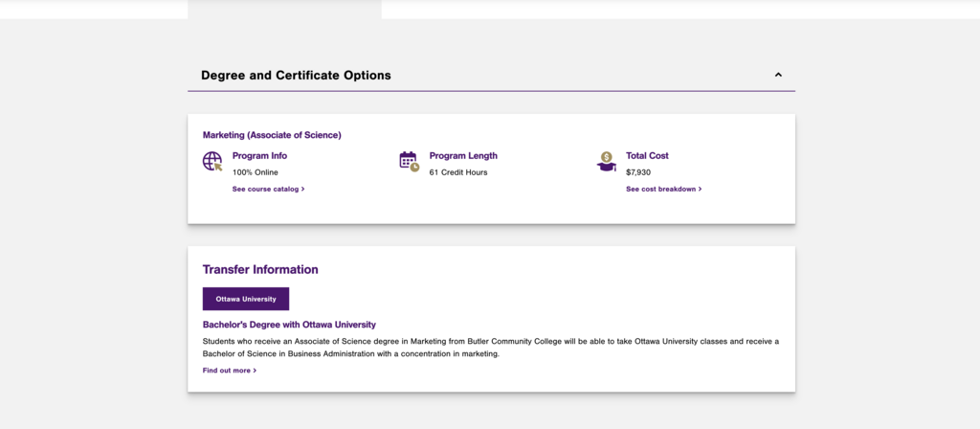This screenshot has width=980, height=429.
Task: Click the 61 Credit Hours text
Action: [458, 172]
